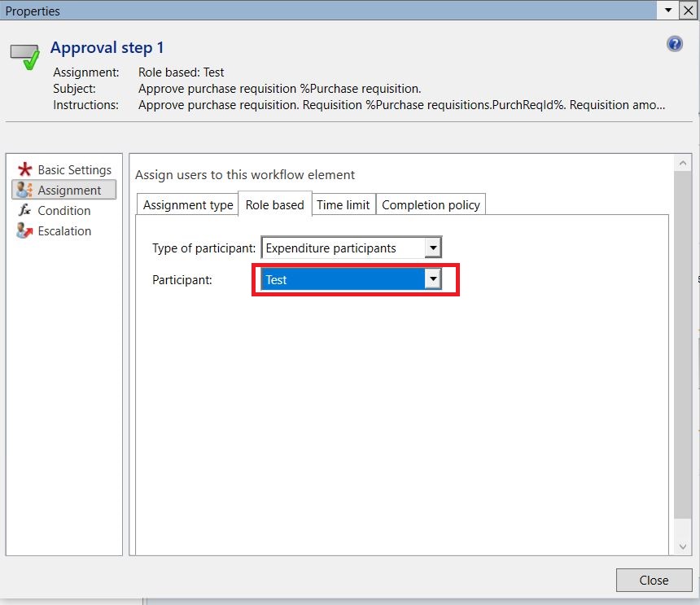Click the Close button

point(654,580)
